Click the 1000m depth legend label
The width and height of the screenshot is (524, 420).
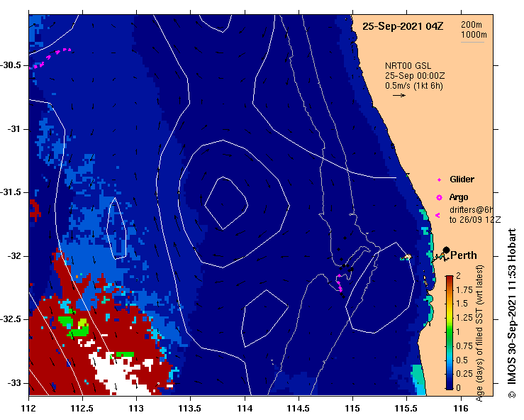click(474, 35)
